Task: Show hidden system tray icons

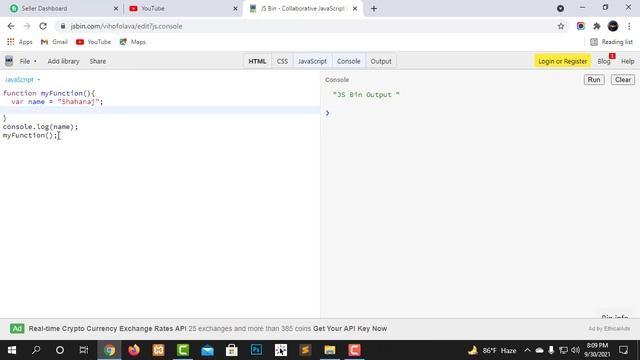Action: [527, 350]
